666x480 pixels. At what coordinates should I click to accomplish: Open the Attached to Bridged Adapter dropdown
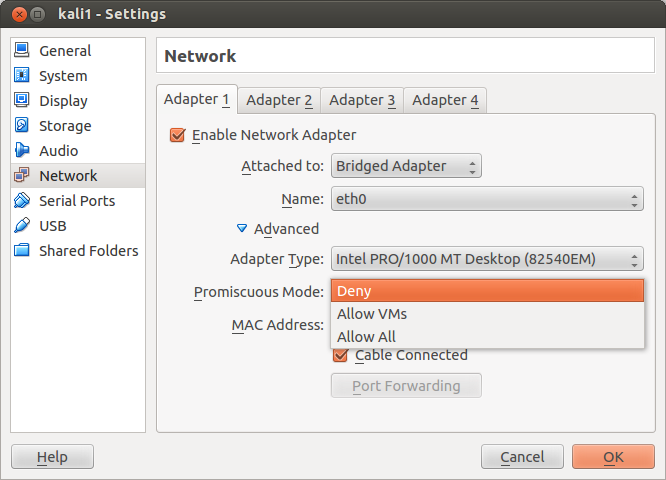[406, 166]
